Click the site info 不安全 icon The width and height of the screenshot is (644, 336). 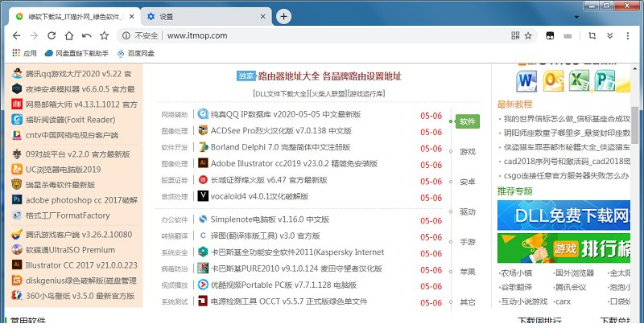coord(126,35)
